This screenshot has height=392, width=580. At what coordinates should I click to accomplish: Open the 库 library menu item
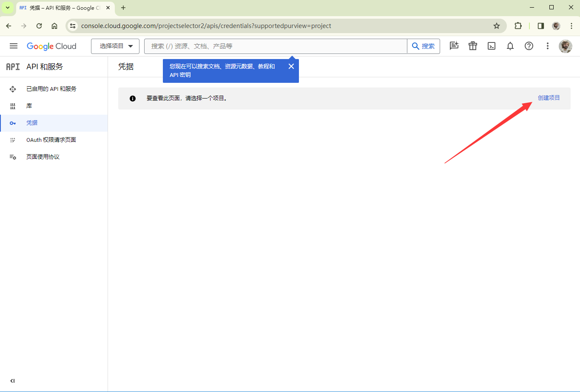(x=29, y=106)
